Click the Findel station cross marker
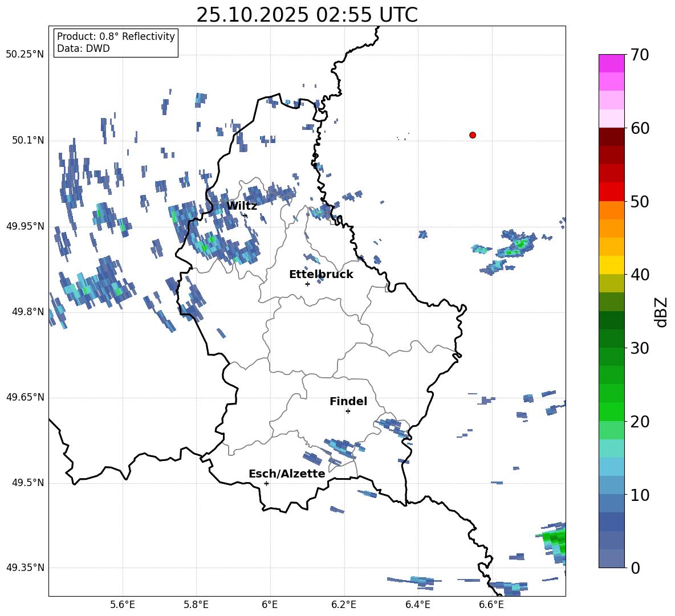675x616 pixels. (348, 411)
